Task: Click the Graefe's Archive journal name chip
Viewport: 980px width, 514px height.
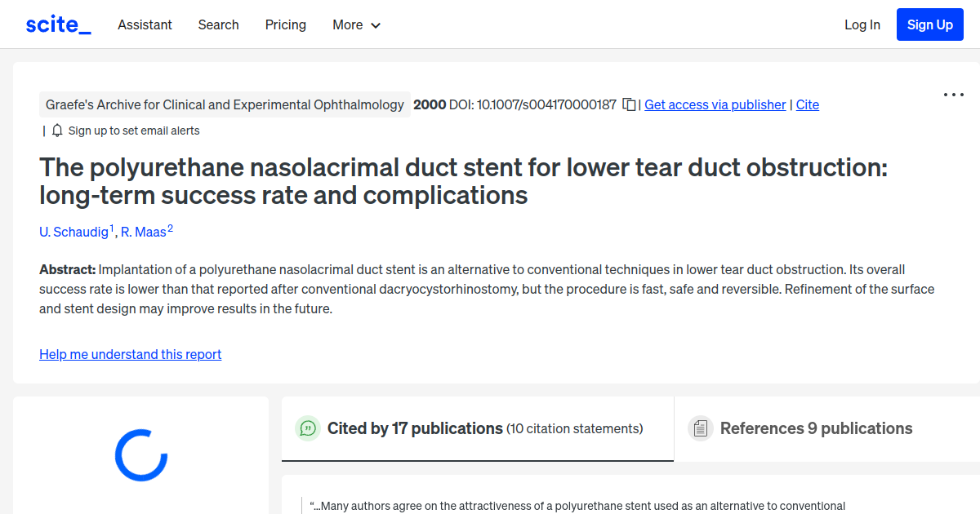Action: pos(225,104)
